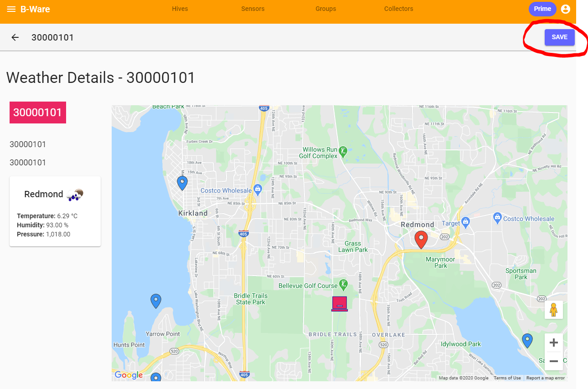The image size is (588, 389).
Task: Open the Collectors tab
Action: [399, 9]
